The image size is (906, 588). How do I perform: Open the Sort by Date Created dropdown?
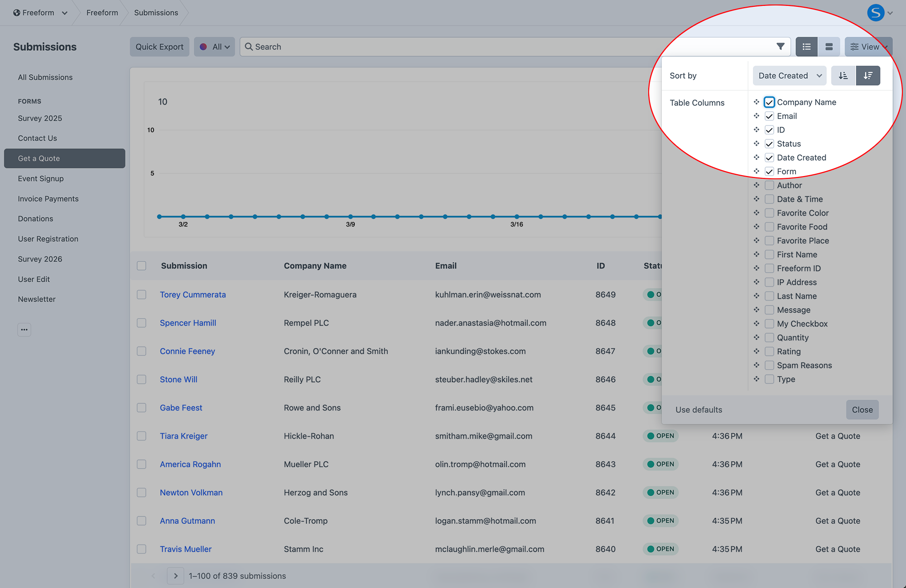click(789, 75)
